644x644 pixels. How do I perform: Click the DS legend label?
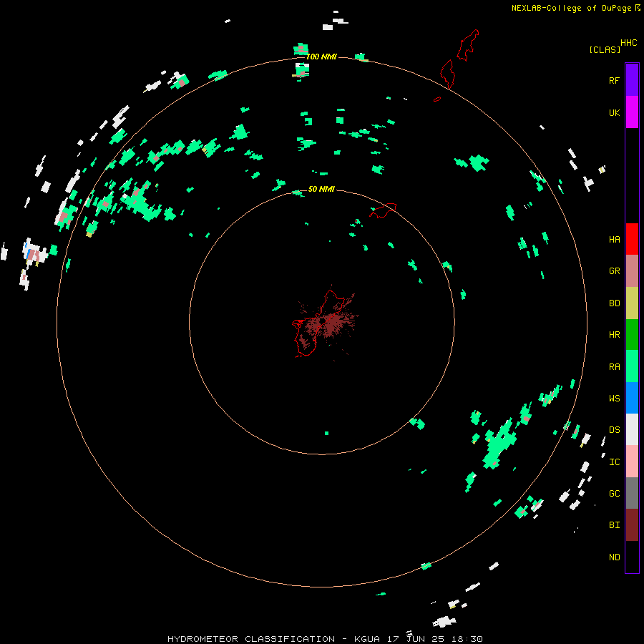[614, 430]
